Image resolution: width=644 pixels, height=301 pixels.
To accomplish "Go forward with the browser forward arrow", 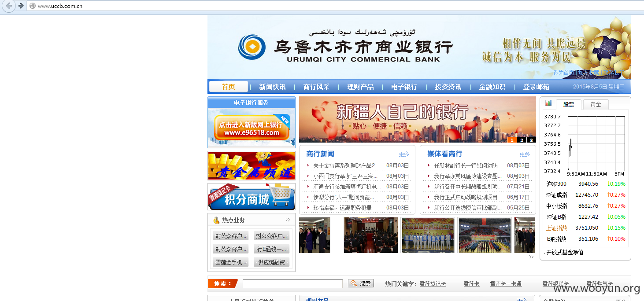I will 21,6.
